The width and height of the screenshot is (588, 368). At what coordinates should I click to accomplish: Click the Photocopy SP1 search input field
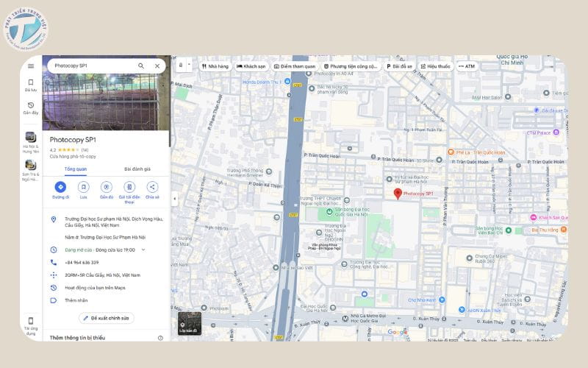[92, 66]
